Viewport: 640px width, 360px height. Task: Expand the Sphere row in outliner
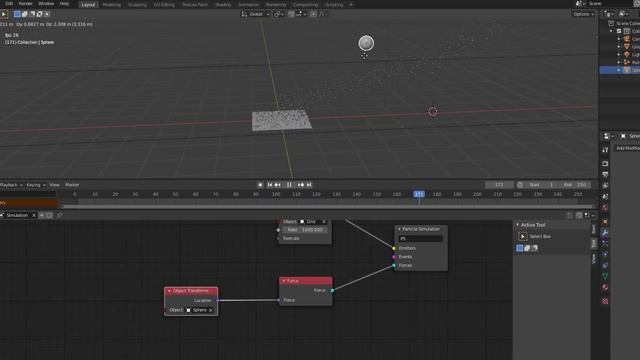point(619,70)
